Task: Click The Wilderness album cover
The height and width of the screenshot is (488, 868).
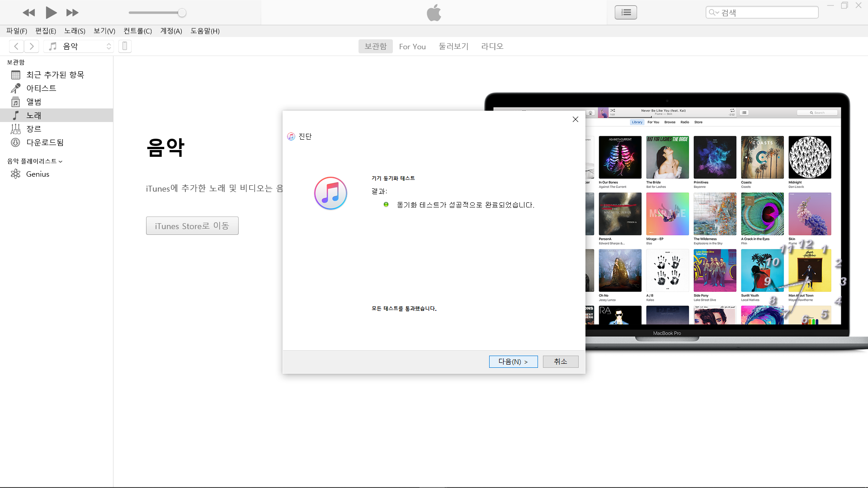Action: pyautogui.click(x=715, y=214)
